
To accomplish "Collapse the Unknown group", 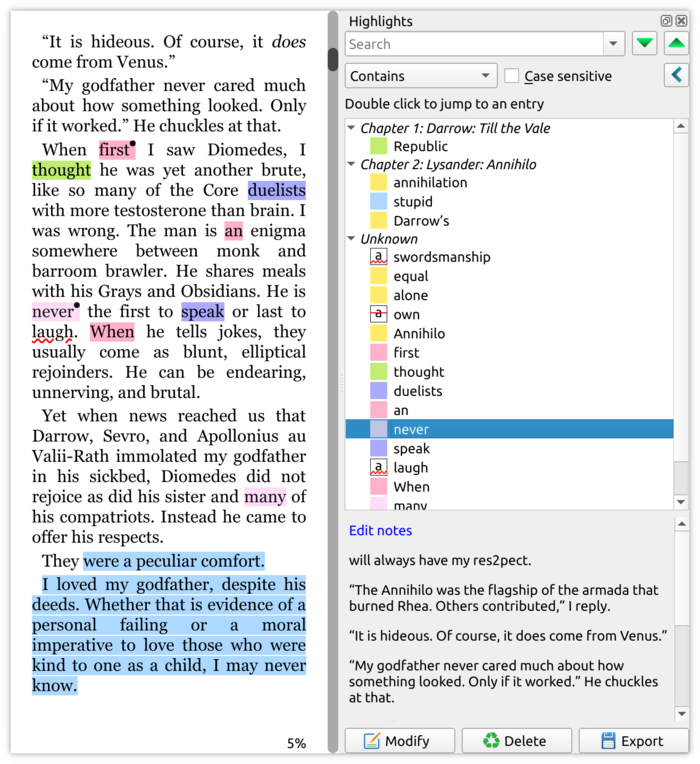I will pyautogui.click(x=351, y=238).
